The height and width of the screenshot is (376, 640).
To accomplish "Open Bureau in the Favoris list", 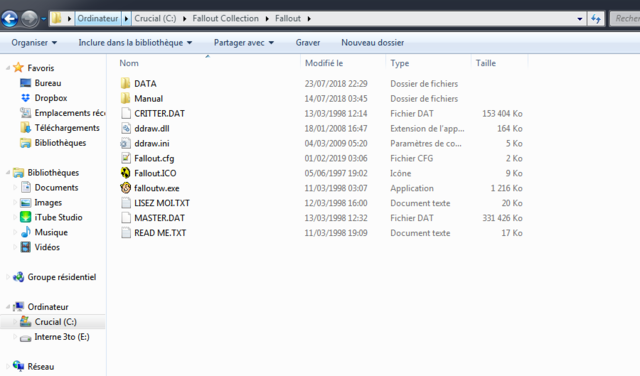I will coord(48,83).
